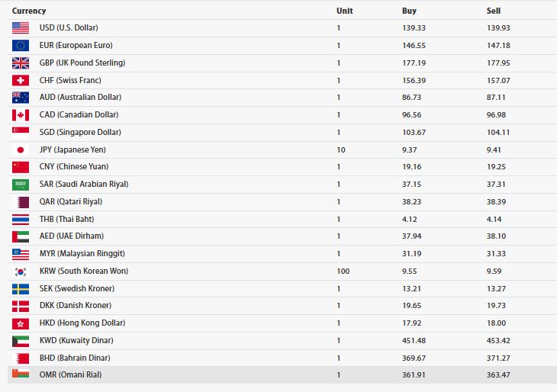Click the Currency column header
The height and width of the screenshot is (392, 557).
coord(29,11)
